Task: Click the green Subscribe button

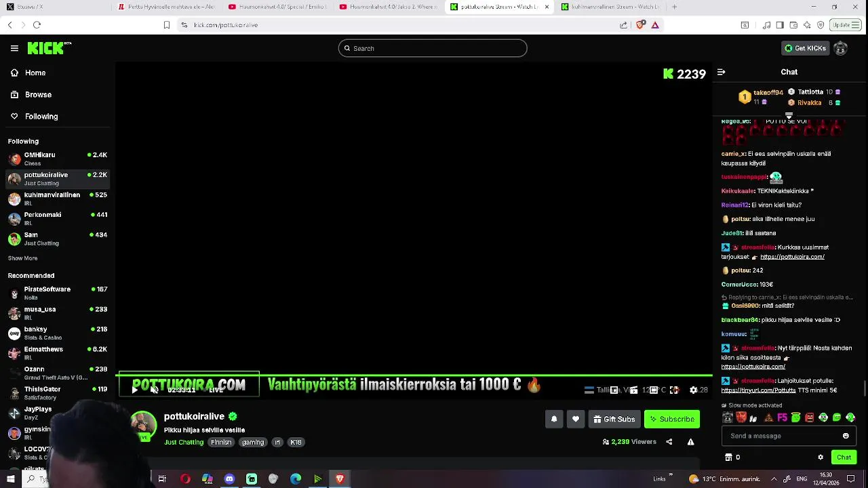Action: point(672,419)
